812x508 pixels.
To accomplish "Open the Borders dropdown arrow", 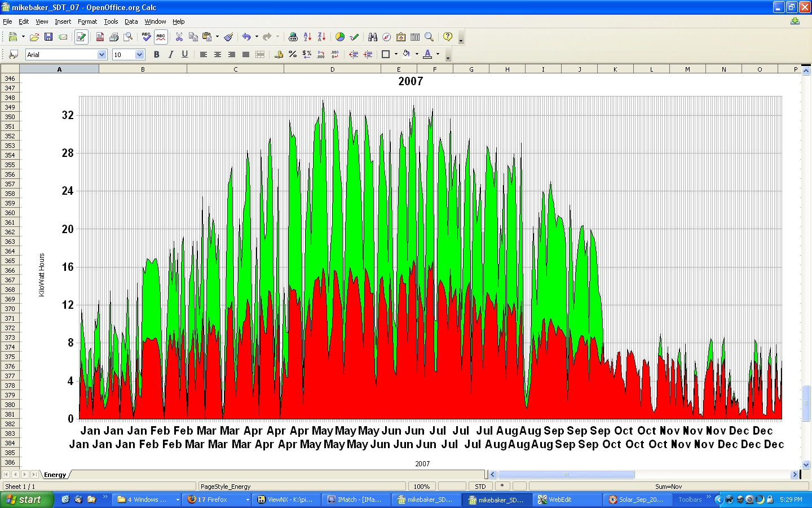I will click(x=396, y=55).
